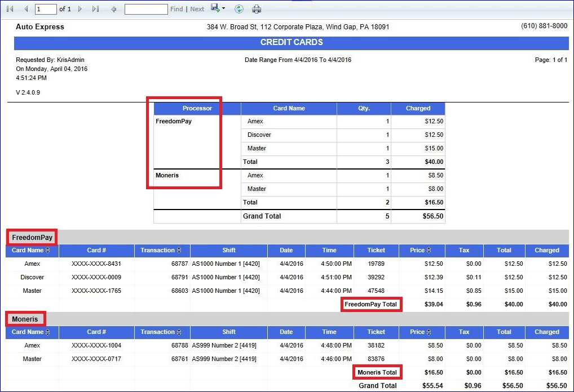
Task: Click the Find link in the toolbar
Action: [x=176, y=9]
